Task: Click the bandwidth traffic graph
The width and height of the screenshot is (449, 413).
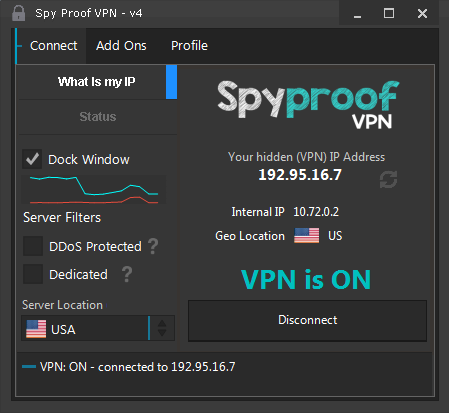Action: coord(94,189)
